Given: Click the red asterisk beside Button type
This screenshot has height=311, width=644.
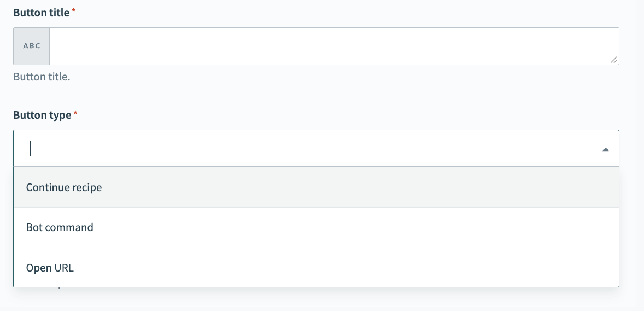Looking at the screenshot, I should point(75,114).
